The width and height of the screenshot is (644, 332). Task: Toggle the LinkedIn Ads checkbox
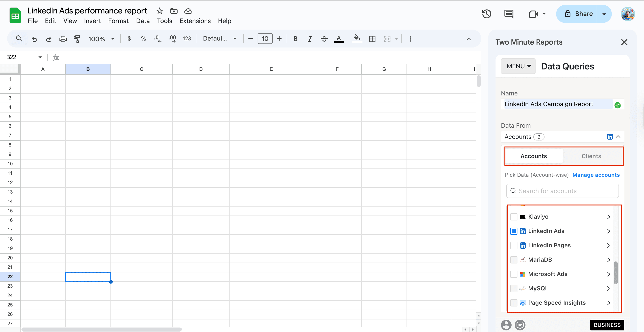(513, 231)
